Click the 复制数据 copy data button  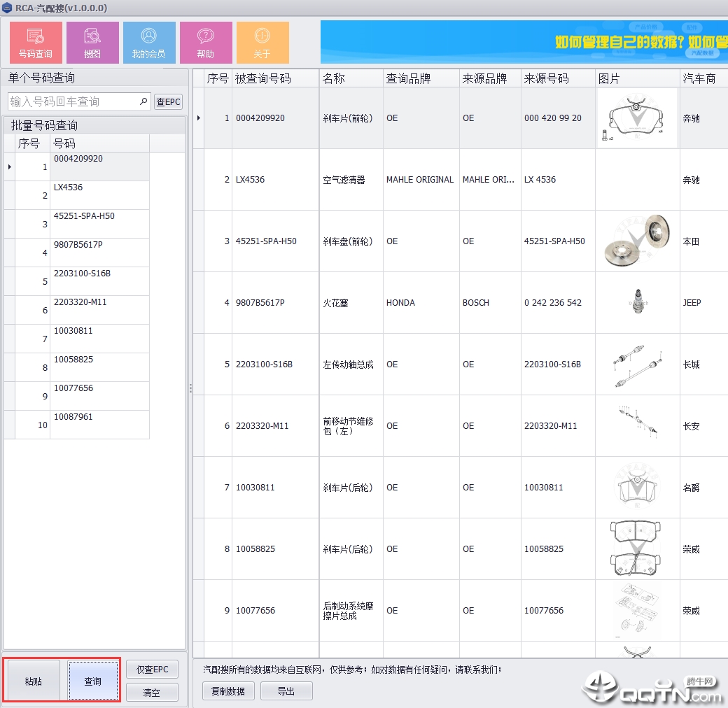pos(228,691)
